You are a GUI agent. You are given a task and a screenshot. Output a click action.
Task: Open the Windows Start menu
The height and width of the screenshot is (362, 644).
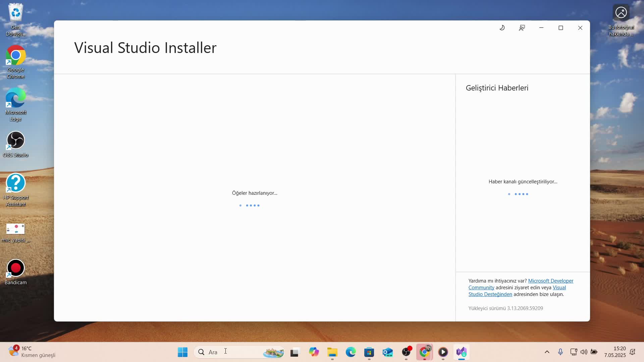[182, 352]
